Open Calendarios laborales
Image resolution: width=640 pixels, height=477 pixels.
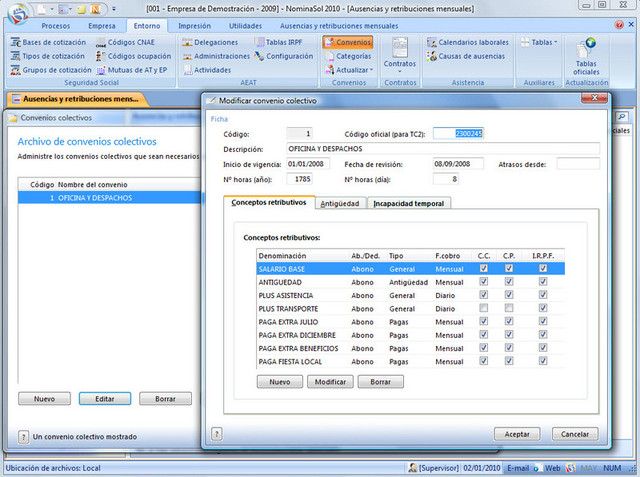(472, 43)
